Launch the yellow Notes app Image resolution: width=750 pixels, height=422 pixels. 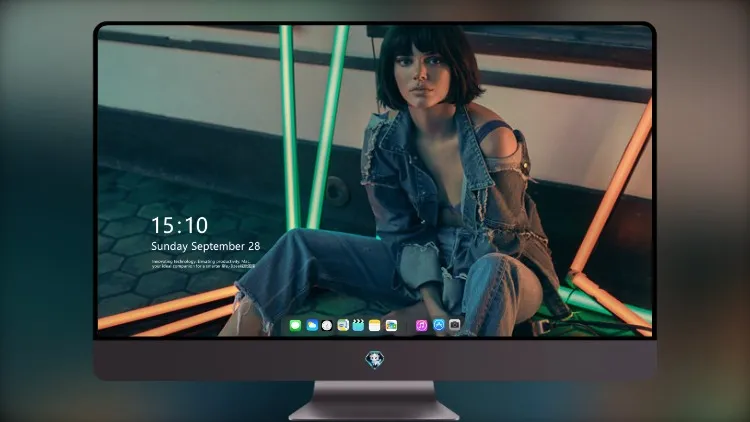point(375,325)
